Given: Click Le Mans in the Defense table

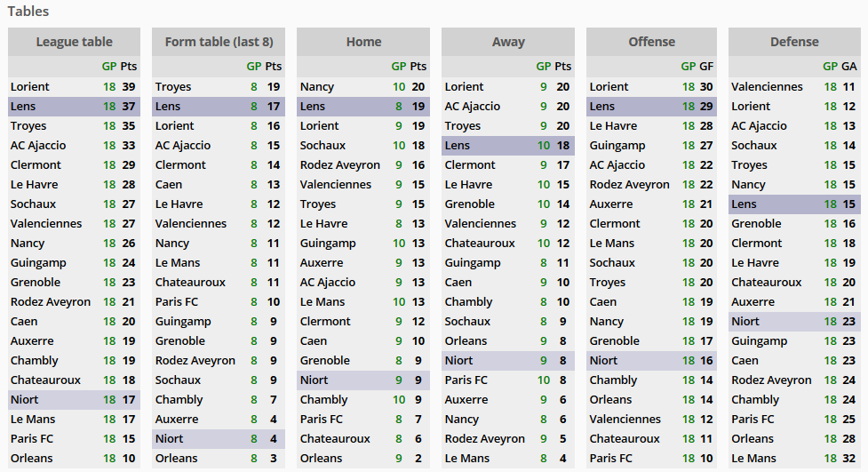Looking at the screenshot, I should [753, 458].
